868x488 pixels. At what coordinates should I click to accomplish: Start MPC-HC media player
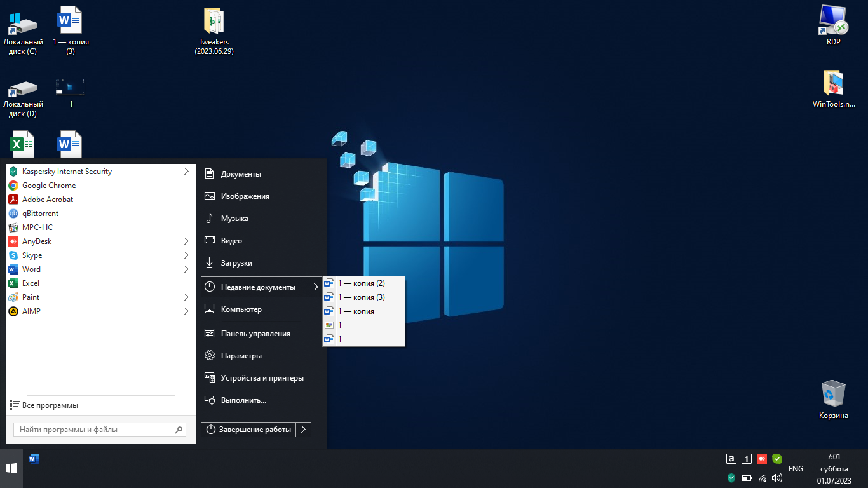point(37,227)
